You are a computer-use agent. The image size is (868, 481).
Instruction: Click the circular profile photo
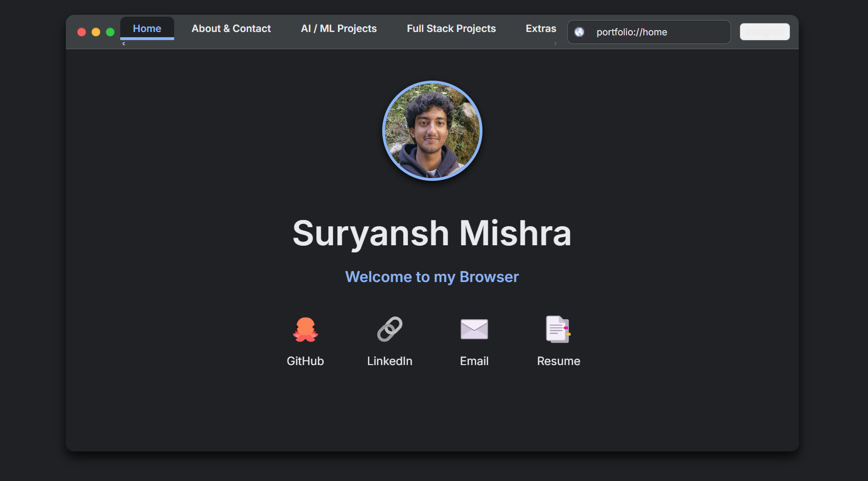[432, 131]
